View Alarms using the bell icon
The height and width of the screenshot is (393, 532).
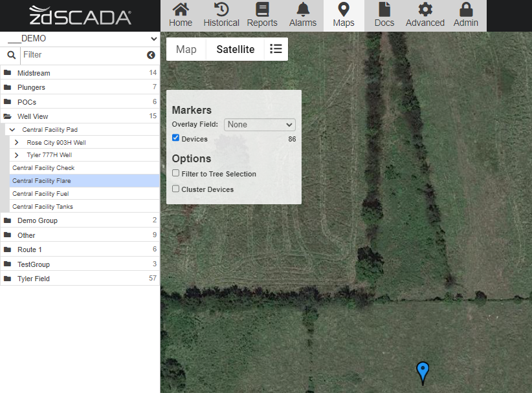tap(302, 16)
